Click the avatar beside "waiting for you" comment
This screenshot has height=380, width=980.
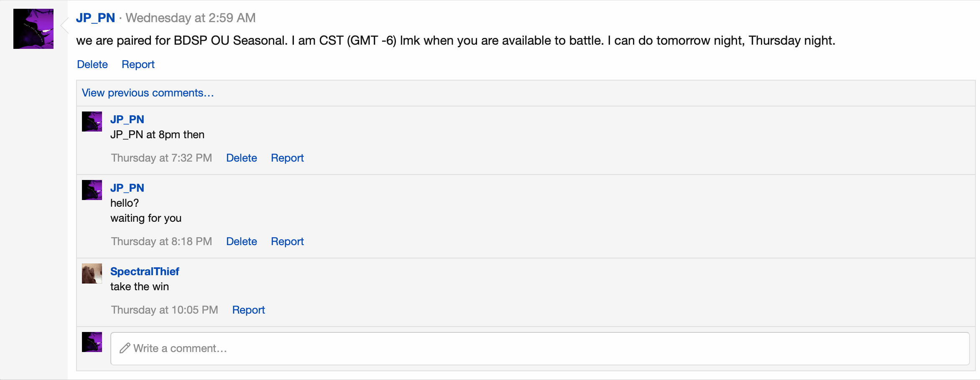point(92,190)
